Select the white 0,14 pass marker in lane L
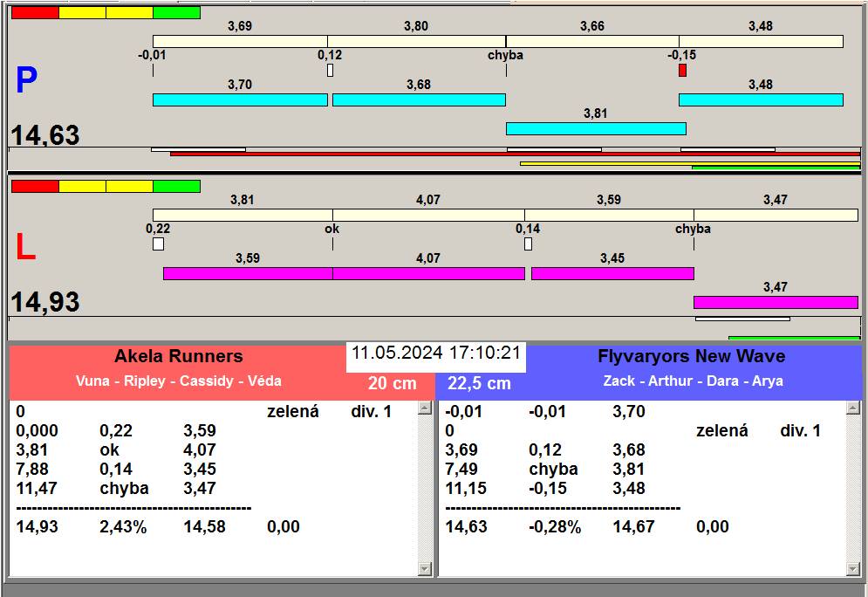 [x=528, y=244]
